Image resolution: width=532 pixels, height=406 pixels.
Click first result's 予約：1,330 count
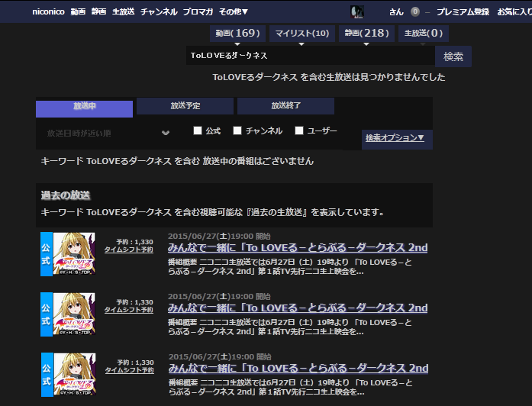pos(134,242)
